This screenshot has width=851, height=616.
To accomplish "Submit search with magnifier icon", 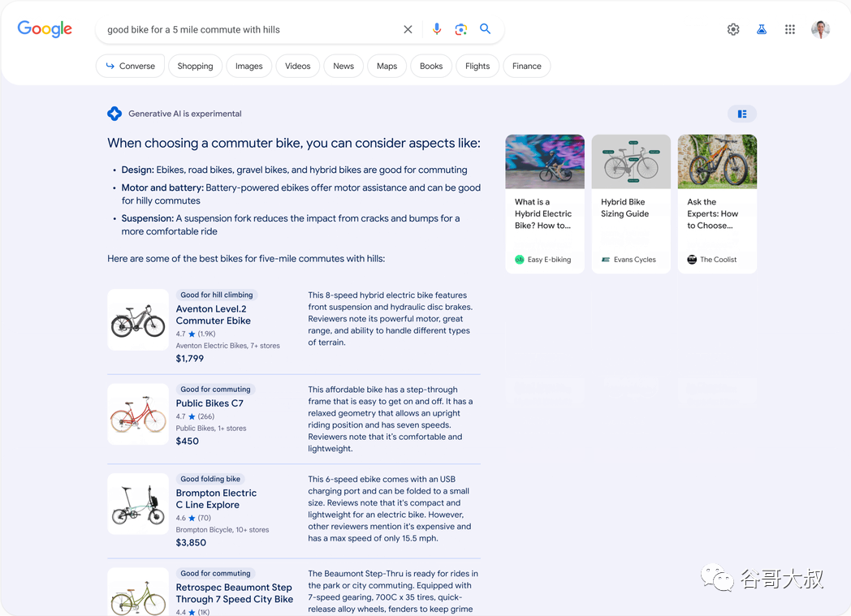I will pyautogui.click(x=486, y=28).
